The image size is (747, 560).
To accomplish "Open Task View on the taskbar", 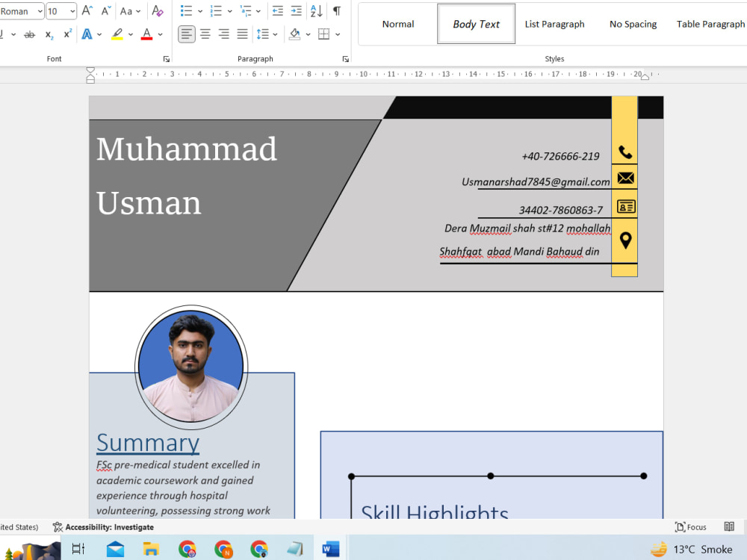I will 78,549.
